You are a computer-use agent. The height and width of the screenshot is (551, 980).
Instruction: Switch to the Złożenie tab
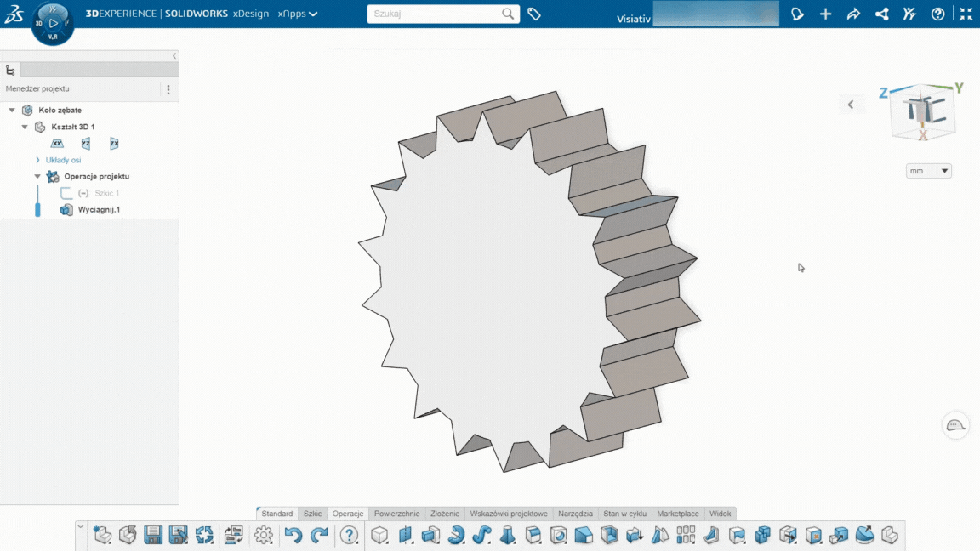click(445, 514)
